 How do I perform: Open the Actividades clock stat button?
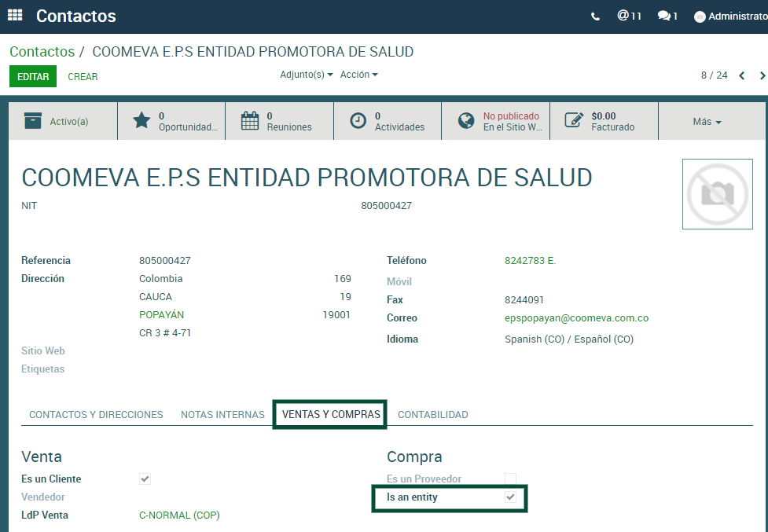[x=388, y=121]
